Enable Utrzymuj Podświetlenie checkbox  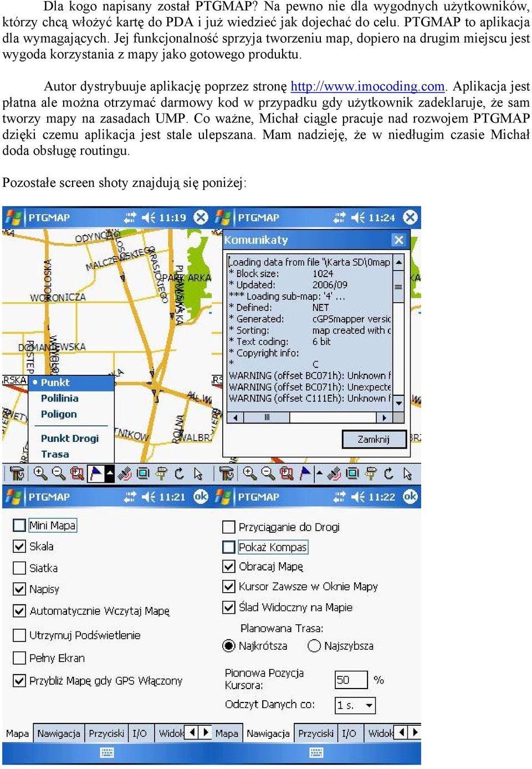tap(19, 635)
